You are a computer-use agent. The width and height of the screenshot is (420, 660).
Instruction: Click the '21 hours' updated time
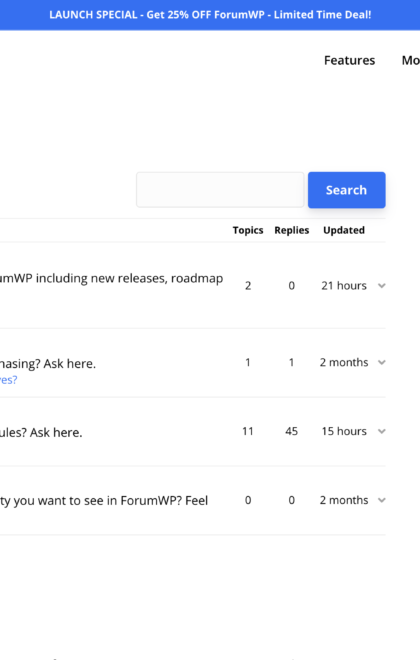[344, 286]
